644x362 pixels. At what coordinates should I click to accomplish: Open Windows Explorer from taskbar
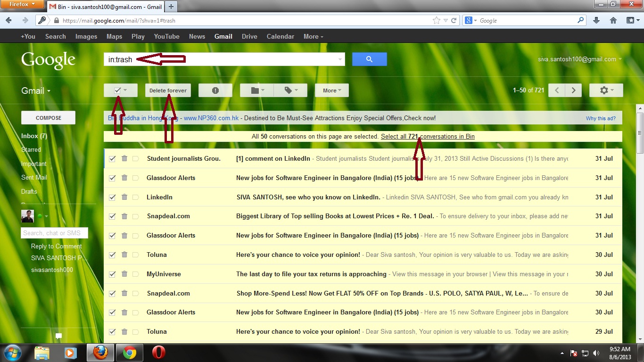[42, 353]
